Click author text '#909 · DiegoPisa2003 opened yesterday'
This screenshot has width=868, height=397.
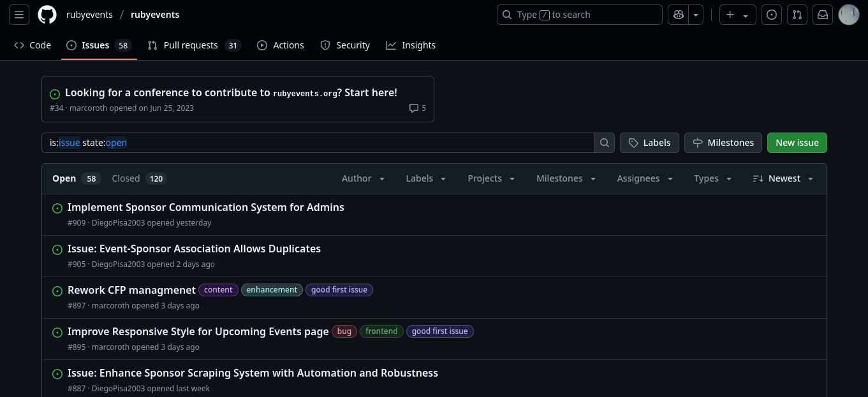point(139,223)
